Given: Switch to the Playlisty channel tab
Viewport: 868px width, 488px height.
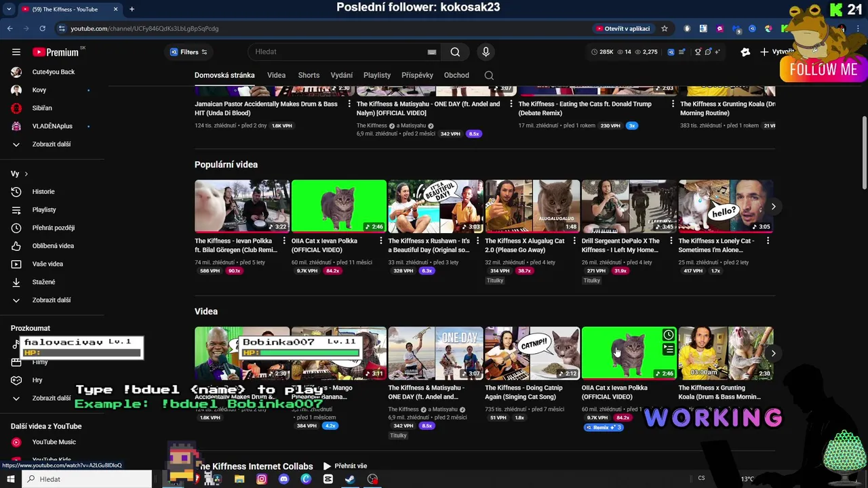Looking at the screenshot, I should pos(377,75).
